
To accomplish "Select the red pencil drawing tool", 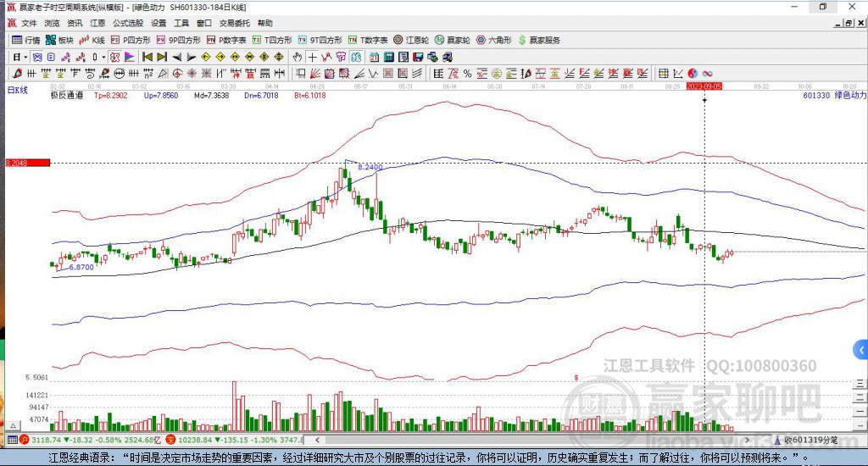I will click(17, 73).
